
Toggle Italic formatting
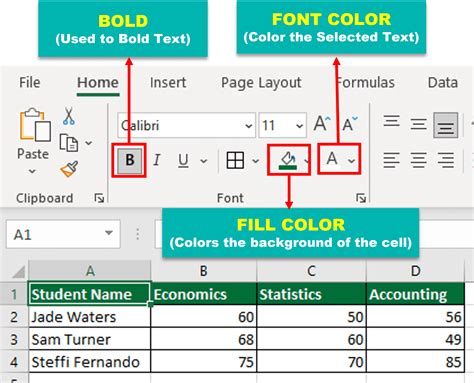pos(157,160)
